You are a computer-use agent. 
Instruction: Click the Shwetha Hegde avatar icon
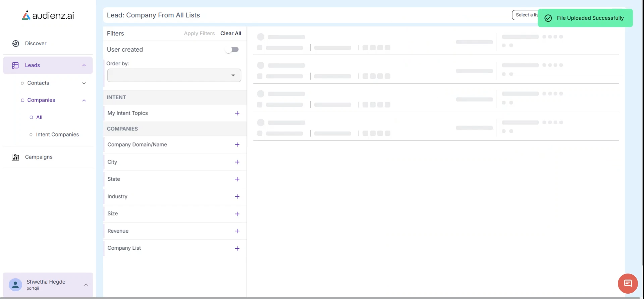coord(15,285)
